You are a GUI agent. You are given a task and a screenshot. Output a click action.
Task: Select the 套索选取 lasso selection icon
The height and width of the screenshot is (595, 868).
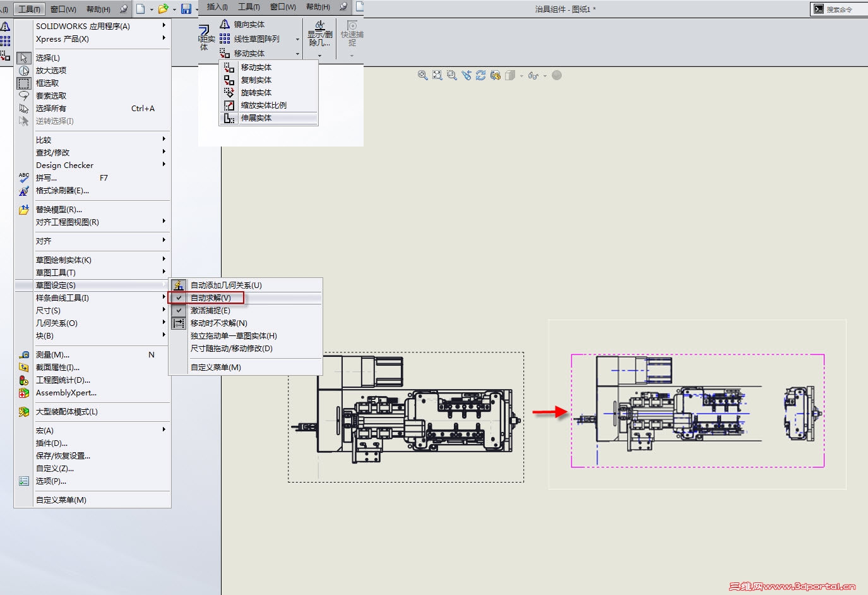tap(24, 96)
